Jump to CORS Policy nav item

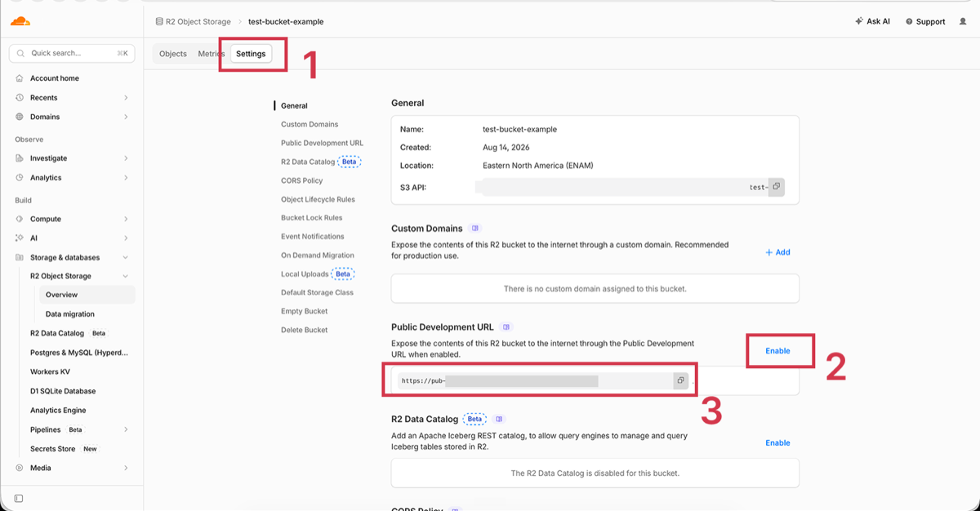302,180
